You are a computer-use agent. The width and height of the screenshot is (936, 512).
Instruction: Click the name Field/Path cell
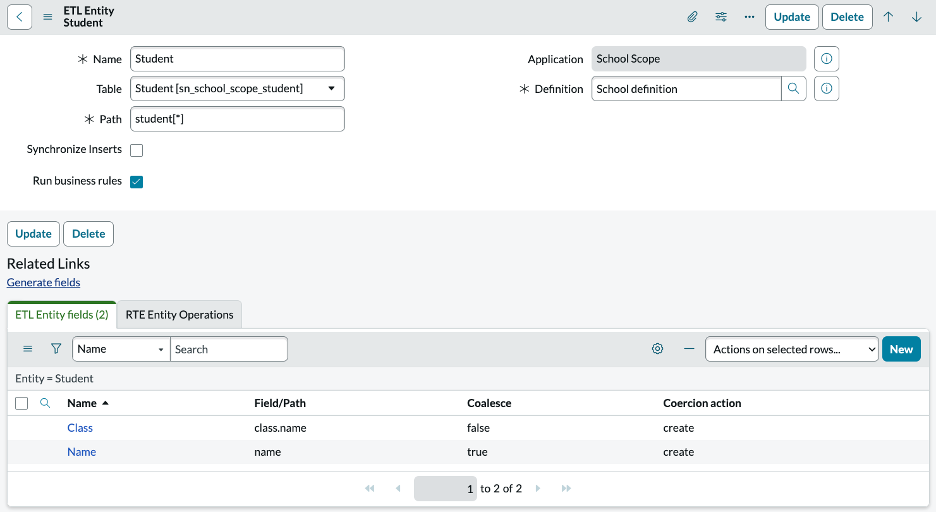(267, 452)
